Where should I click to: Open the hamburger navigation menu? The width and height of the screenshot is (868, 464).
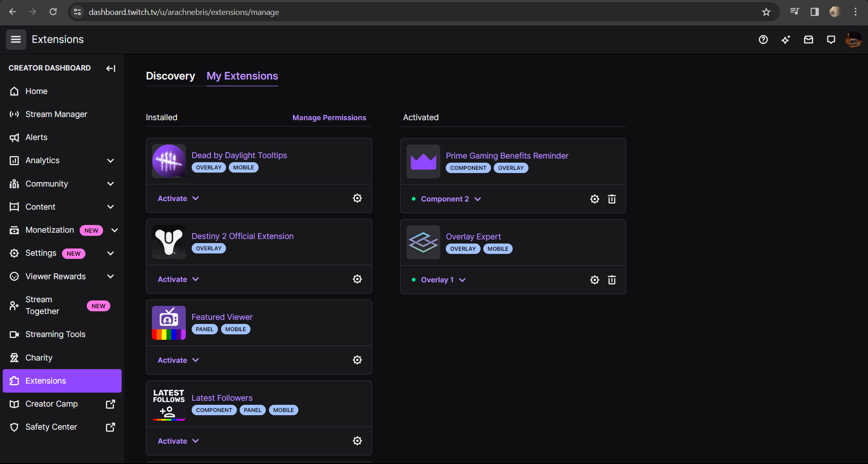pos(16,39)
